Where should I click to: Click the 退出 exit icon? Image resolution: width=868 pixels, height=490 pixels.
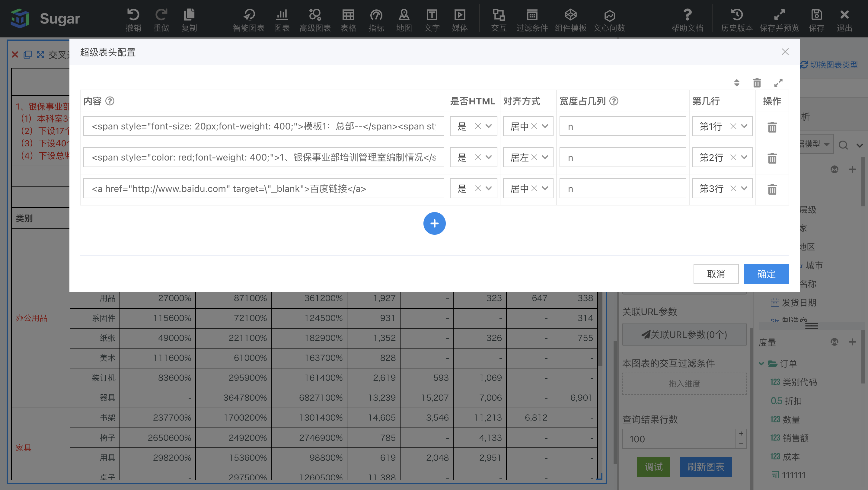(x=844, y=20)
